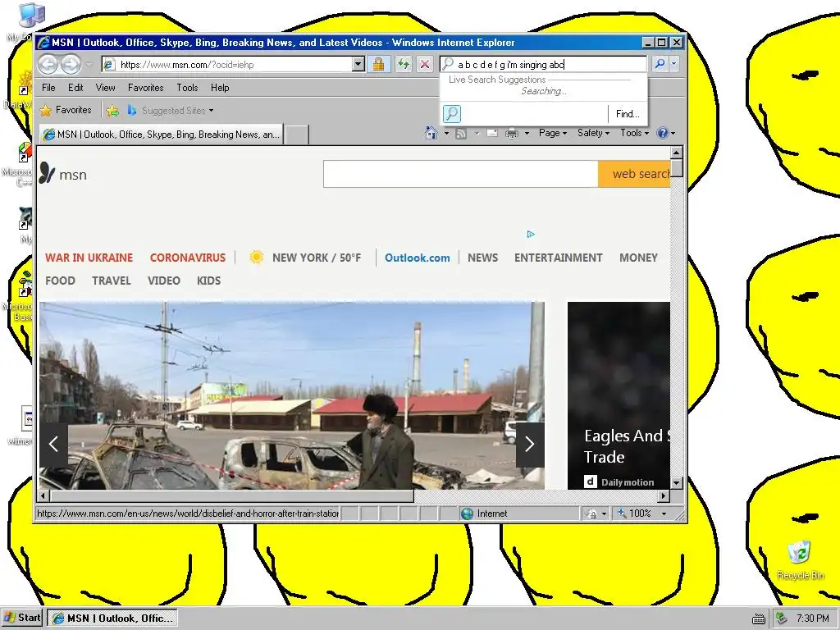The image size is (840, 630).
Task: Open the Print options dropdown arrow
Action: coord(527,134)
